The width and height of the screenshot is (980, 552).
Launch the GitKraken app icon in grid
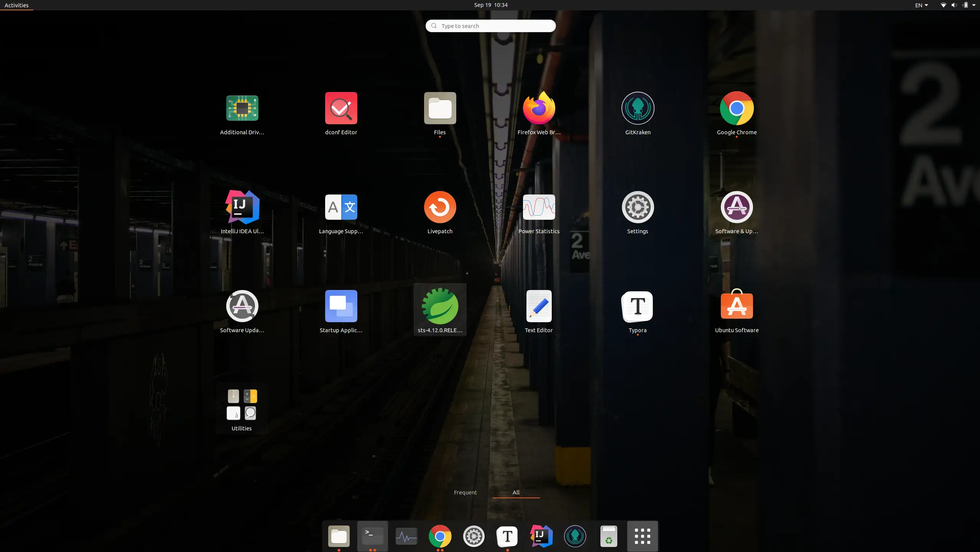click(x=638, y=108)
